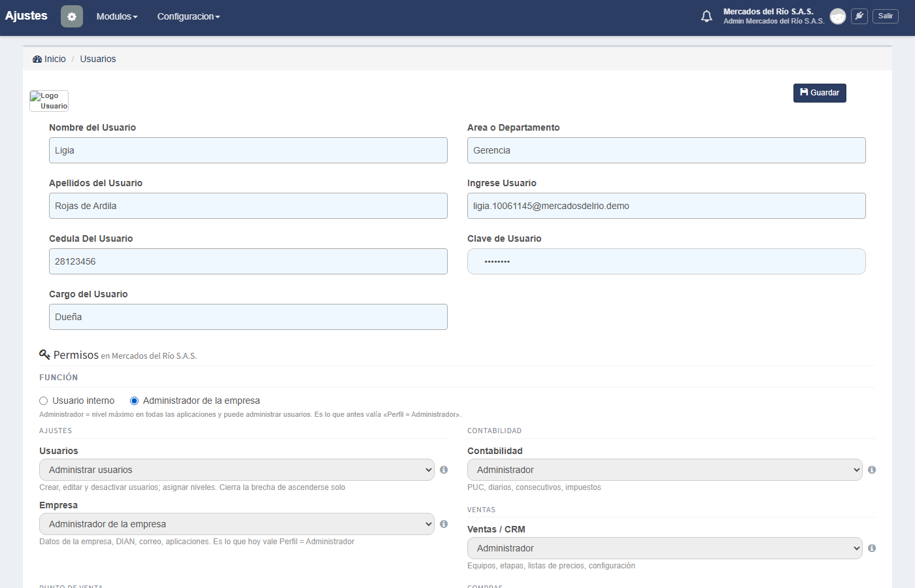Go to Inicio breadcrumb
The height and width of the screenshot is (588, 915).
(50, 59)
